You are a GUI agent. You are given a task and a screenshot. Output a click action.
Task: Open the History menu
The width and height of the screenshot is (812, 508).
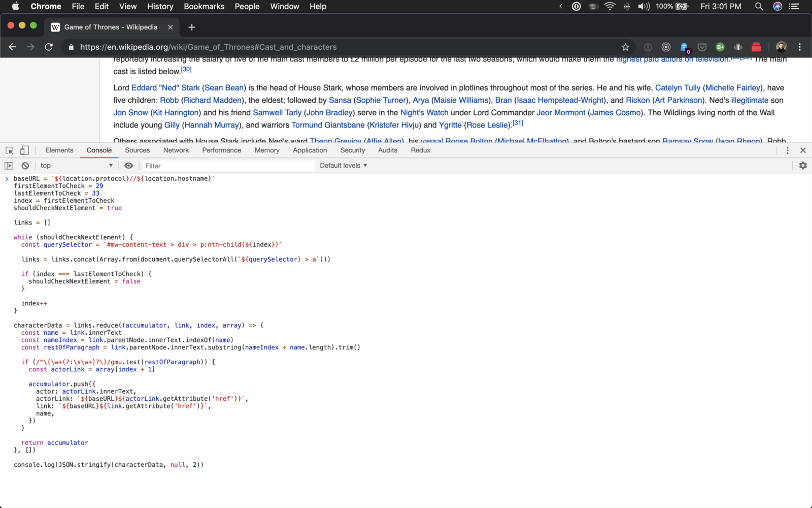[160, 7]
